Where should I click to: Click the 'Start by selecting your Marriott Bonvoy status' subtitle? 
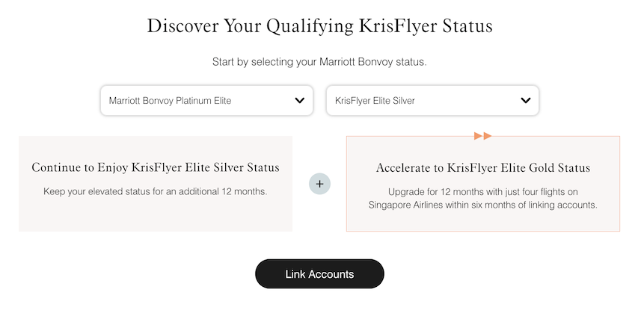coord(320,62)
